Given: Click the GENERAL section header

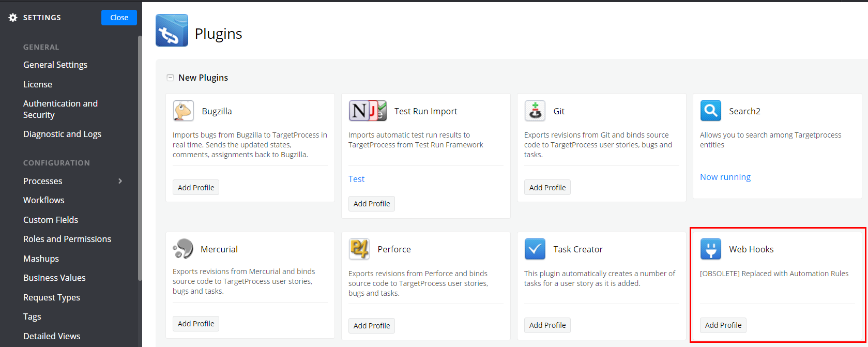Looking at the screenshot, I should pos(41,47).
